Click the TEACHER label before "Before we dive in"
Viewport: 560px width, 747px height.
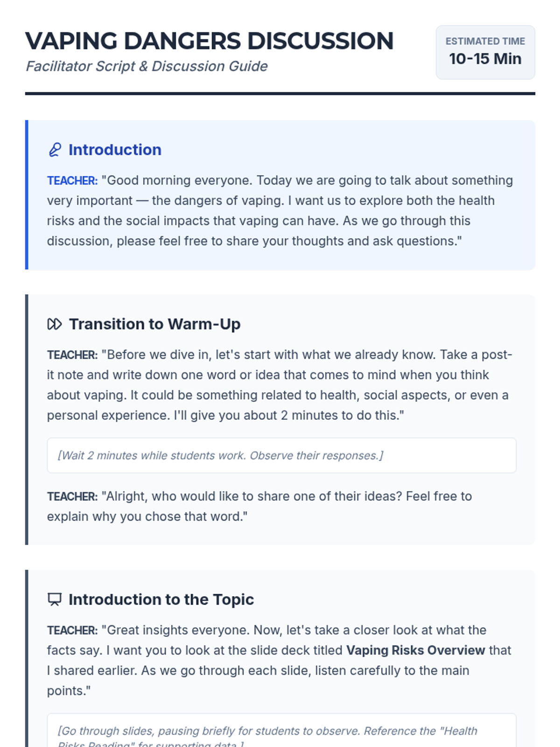coord(72,355)
